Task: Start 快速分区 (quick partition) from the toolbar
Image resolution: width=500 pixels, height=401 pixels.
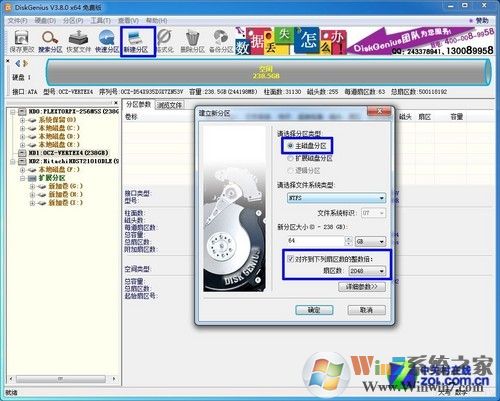Action: click(107, 41)
